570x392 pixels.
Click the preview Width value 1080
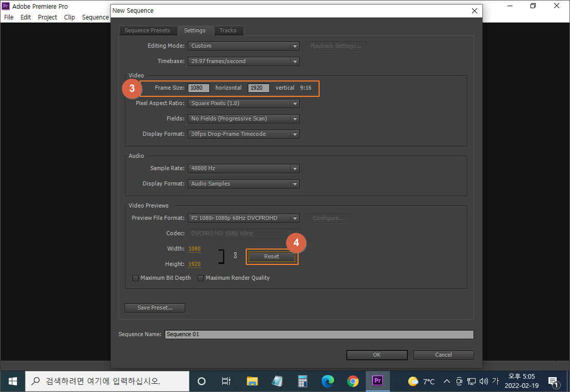click(x=194, y=249)
